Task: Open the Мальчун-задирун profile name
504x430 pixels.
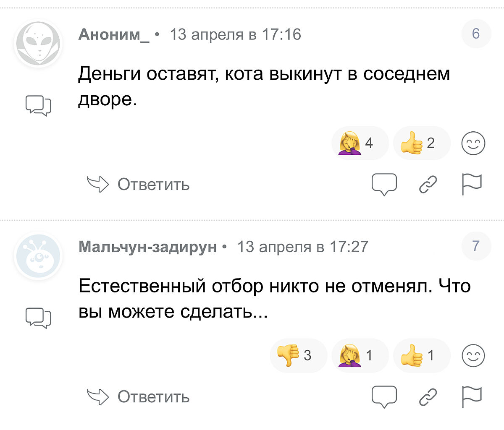Action: coord(147,247)
